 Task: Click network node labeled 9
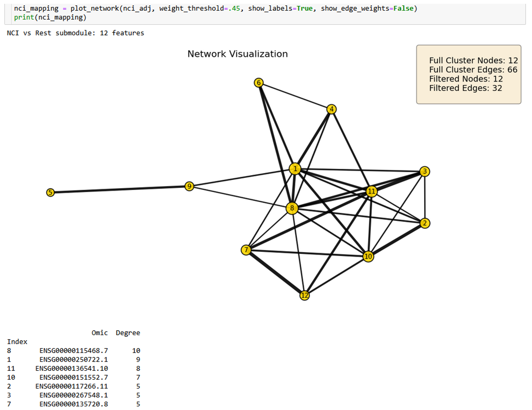[189, 186]
